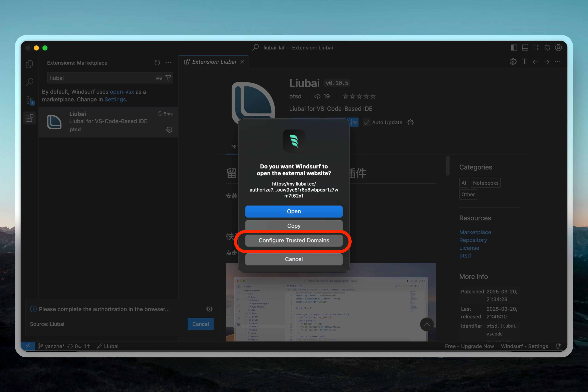Click inside the liubai search input field
This screenshot has height=392, width=588.
(x=100, y=78)
